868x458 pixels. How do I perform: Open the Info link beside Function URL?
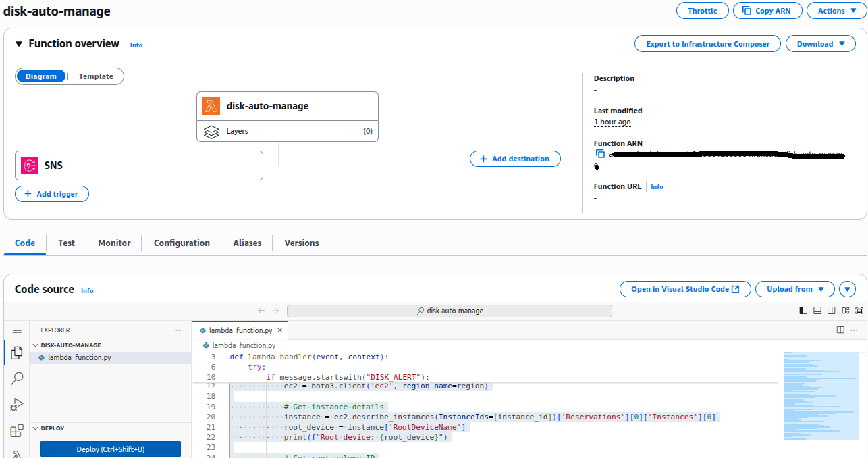click(x=657, y=187)
